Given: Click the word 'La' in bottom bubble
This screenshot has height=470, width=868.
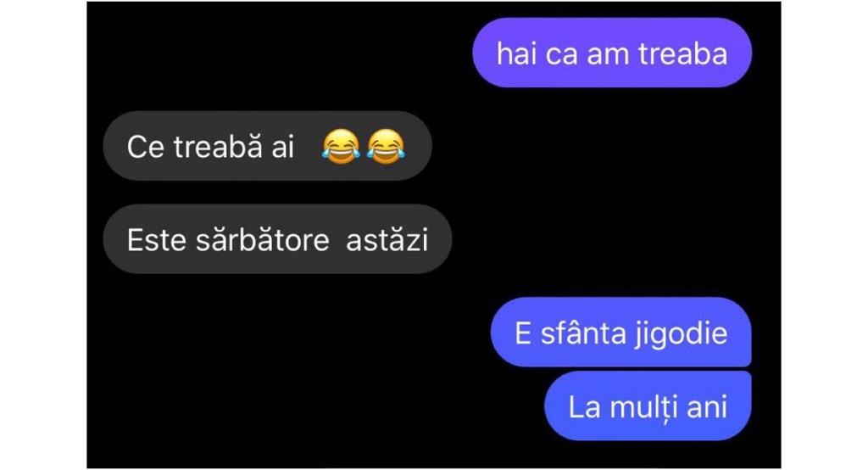Looking at the screenshot, I should (x=585, y=407).
